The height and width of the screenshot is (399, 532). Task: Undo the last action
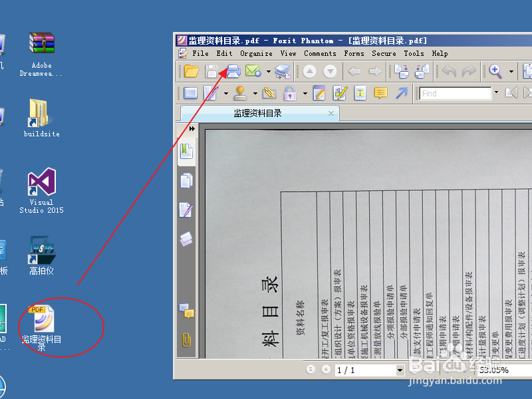pyautogui.click(x=450, y=71)
